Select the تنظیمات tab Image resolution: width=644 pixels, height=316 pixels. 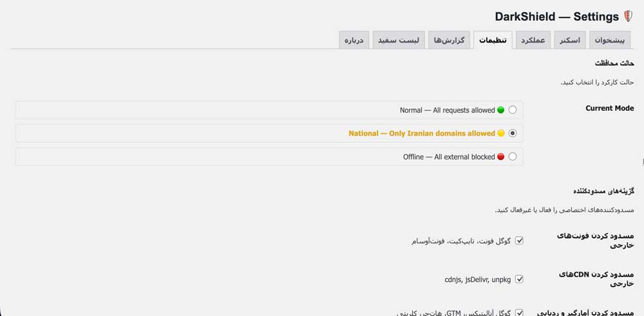pyautogui.click(x=493, y=40)
